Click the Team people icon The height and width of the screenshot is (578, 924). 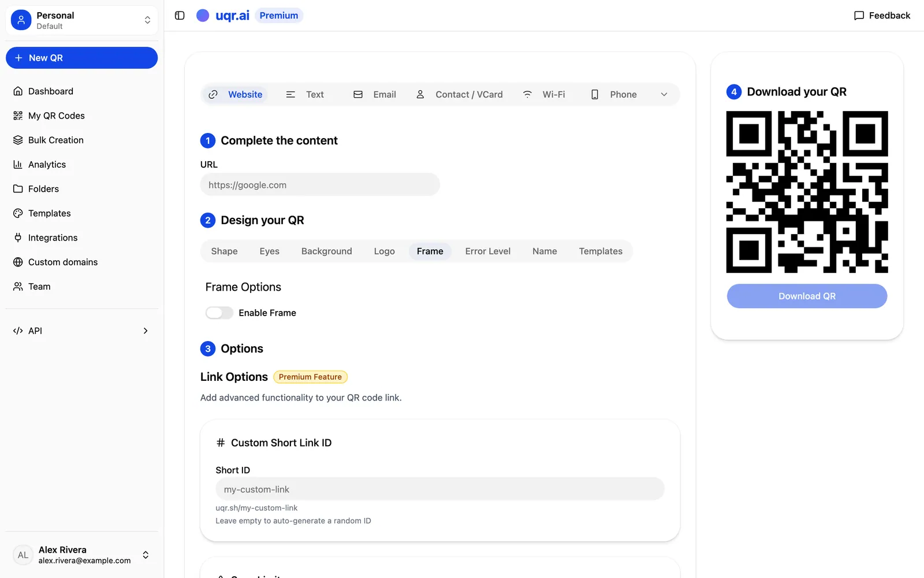[x=18, y=287]
